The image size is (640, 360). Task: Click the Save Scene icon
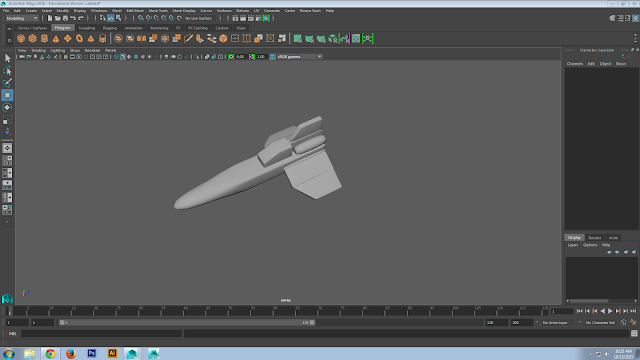point(65,18)
